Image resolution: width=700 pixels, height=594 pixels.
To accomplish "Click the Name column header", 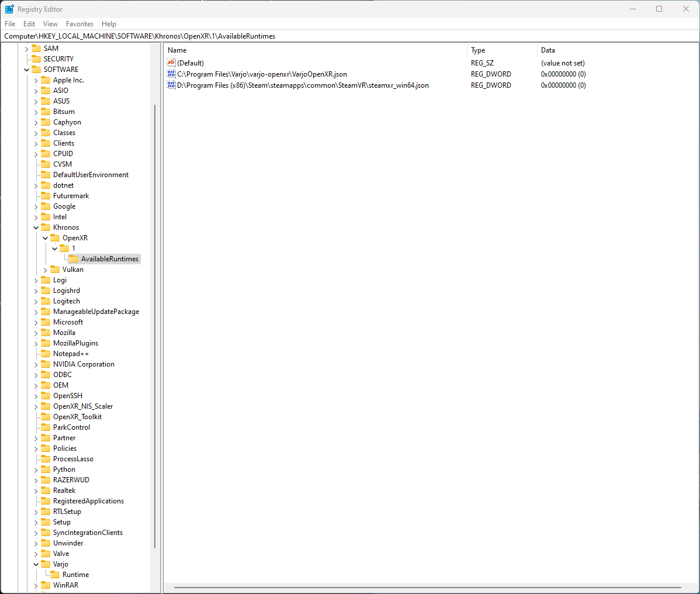I will coord(316,50).
